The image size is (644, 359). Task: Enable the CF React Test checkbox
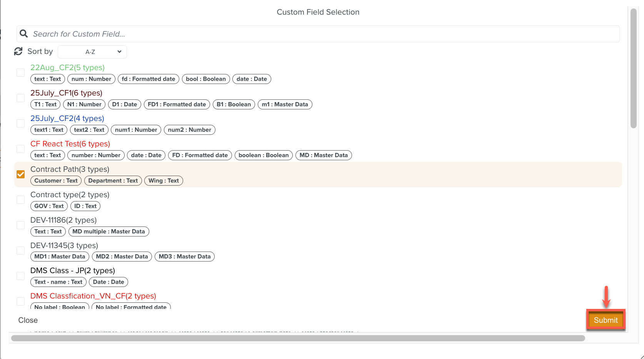(x=21, y=149)
